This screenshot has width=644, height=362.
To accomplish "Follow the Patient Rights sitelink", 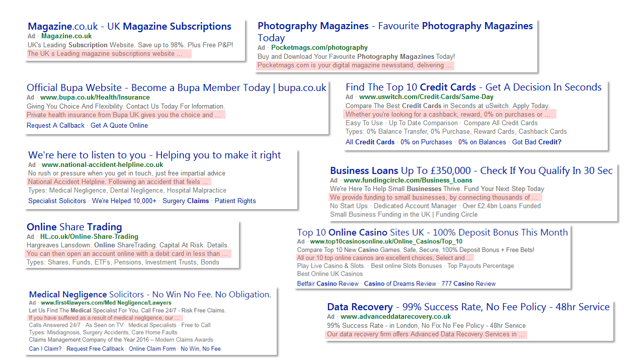I will 235,201.
